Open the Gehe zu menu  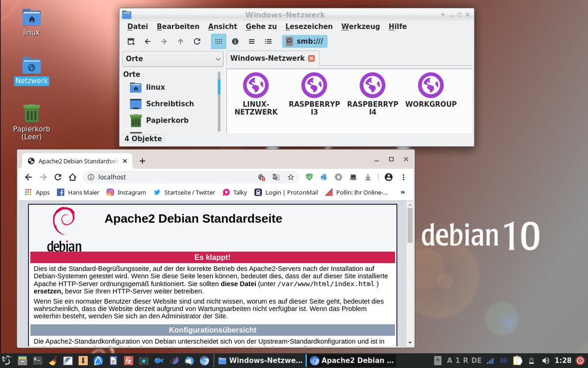pos(261,26)
